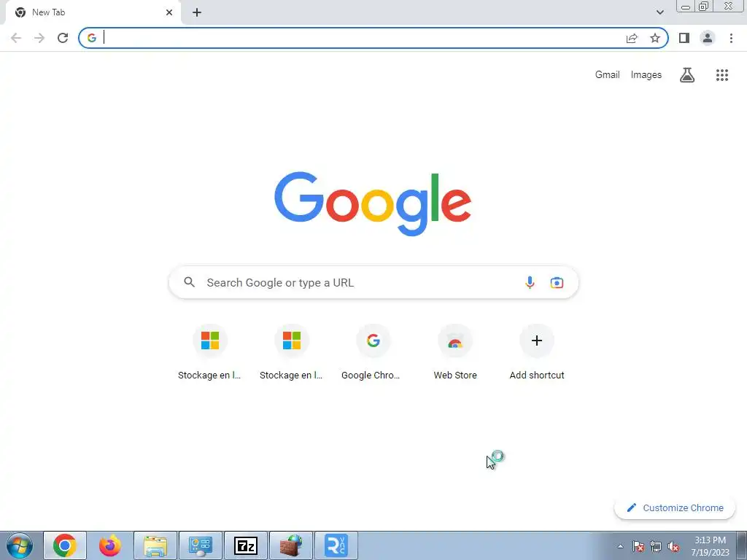Image resolution: width=747 pixels, height=560 pixels.
Task: Launch Firefox from the taskbar
Action: 110,545
